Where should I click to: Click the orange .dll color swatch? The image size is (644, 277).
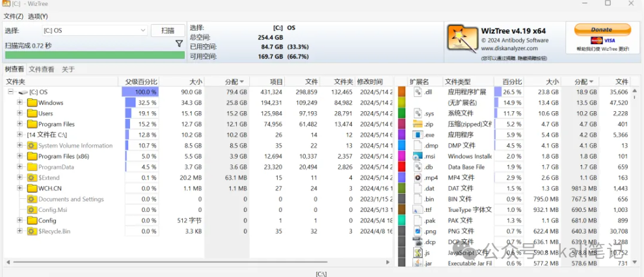pos(401,92)
